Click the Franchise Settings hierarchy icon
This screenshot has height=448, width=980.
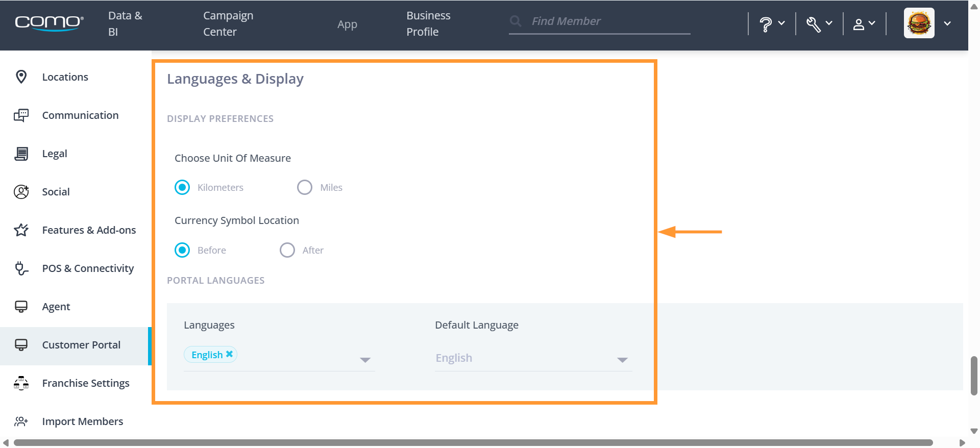pos(21,383)
